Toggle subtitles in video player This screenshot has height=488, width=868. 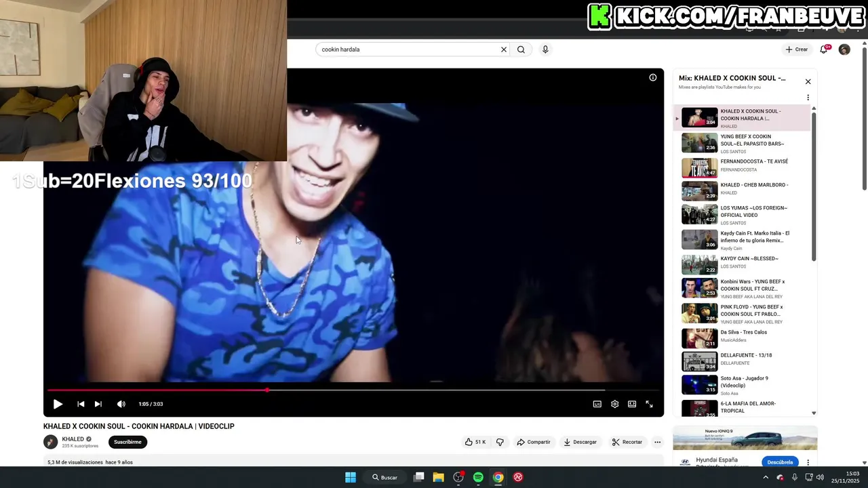tap(597, 404)
